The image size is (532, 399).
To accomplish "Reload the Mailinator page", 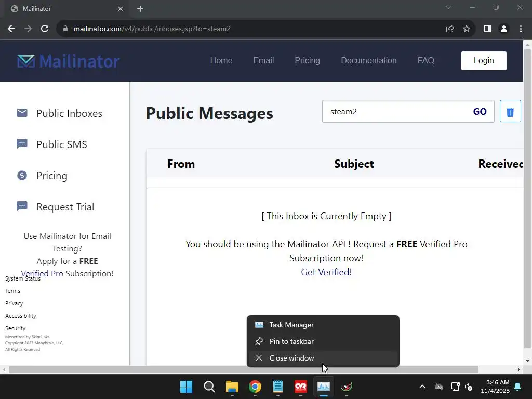I will pos(45,29).
